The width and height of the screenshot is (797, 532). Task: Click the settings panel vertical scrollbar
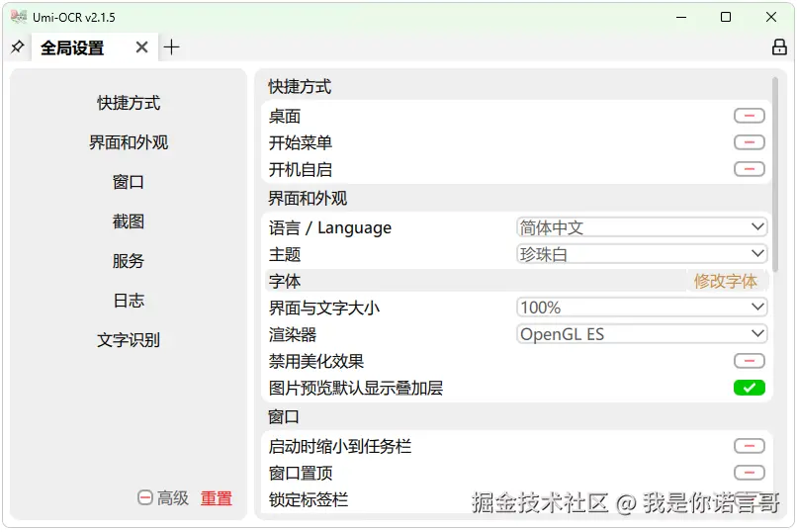click(x=774, y=174)
